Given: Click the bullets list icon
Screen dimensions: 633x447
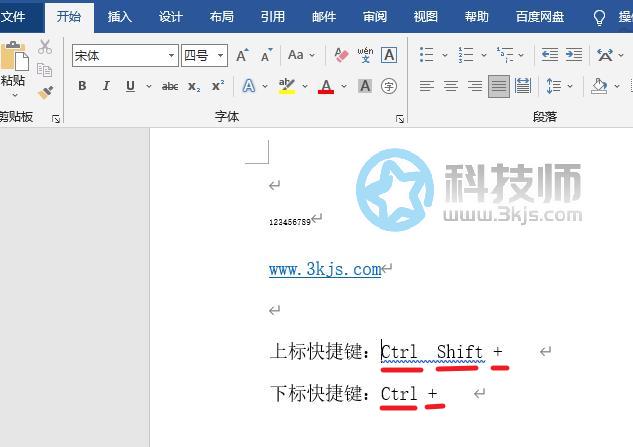Looking at the screenshot, I should pos(427,55).
